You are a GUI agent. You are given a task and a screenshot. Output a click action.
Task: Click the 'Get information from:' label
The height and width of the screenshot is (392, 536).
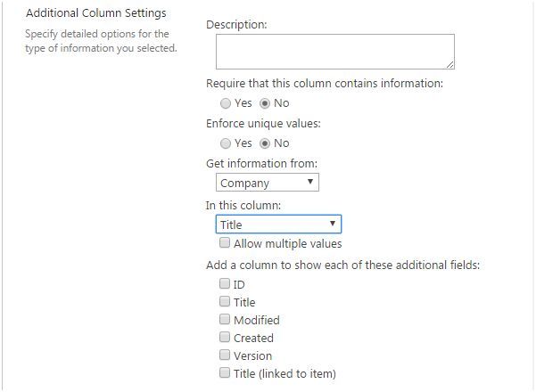tap(261, 163)
